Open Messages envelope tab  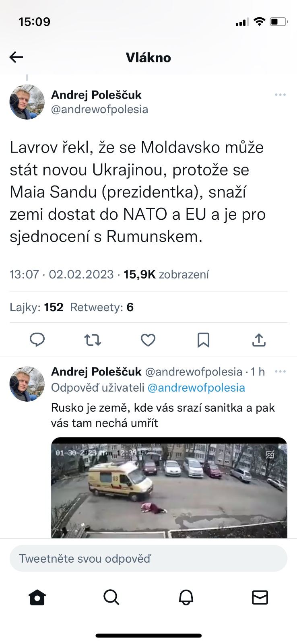click(x=260, y=597)
